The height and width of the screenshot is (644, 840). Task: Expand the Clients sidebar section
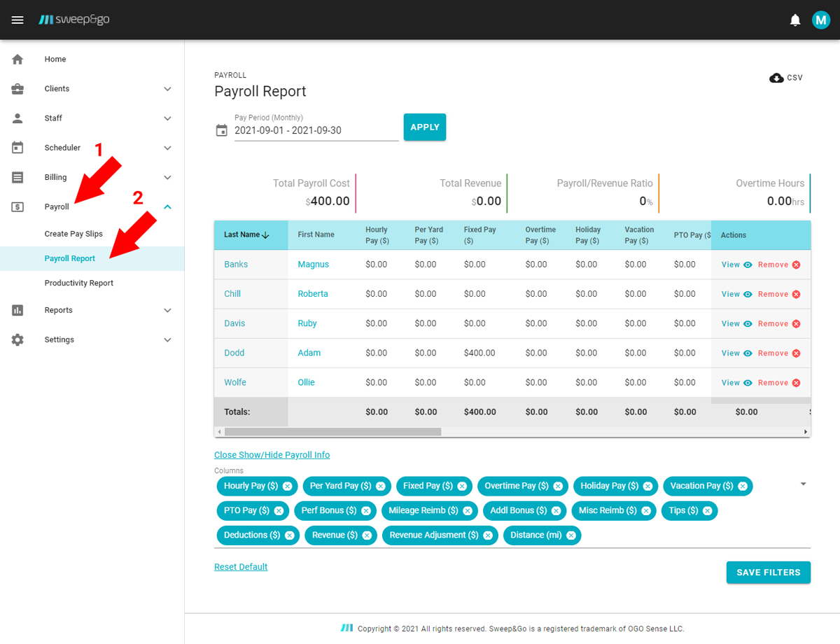(167, 89)
